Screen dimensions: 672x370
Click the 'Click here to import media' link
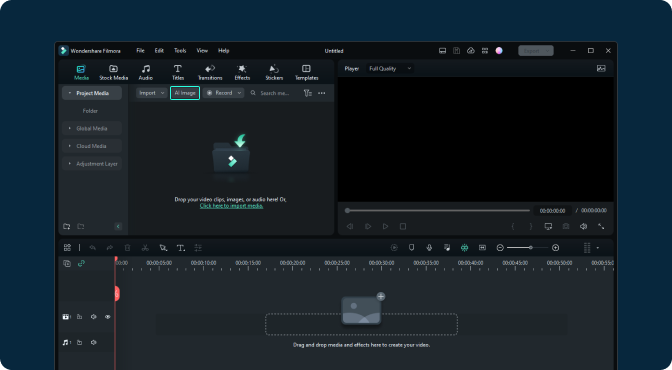[x=231, y=206]
